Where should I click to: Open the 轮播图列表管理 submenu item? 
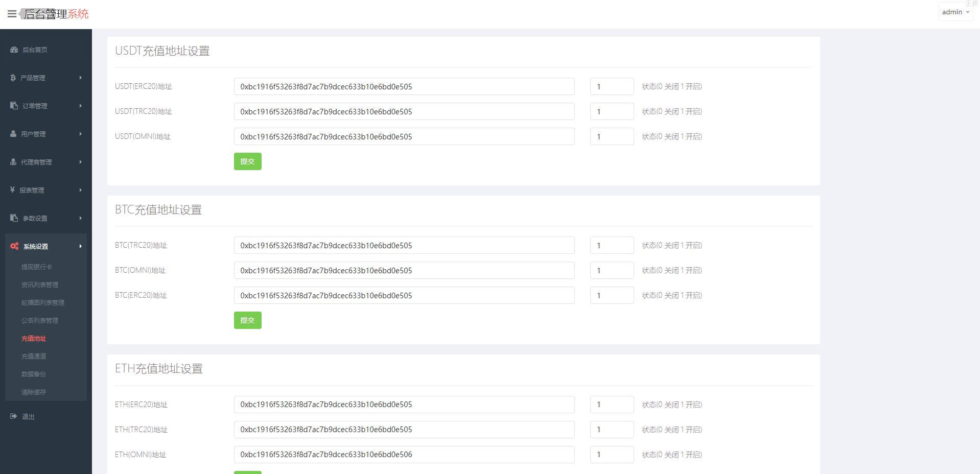[x=43, y=302]
